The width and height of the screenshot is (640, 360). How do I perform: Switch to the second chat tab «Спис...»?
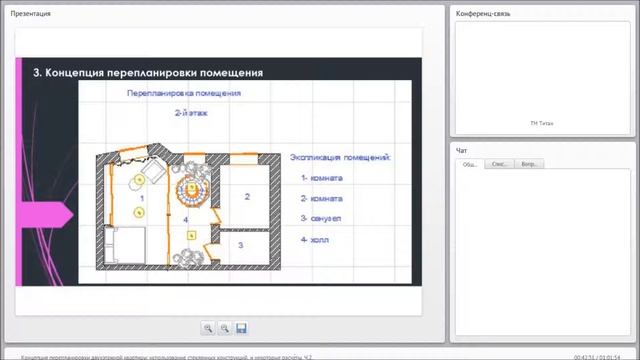tap(500, 164)
